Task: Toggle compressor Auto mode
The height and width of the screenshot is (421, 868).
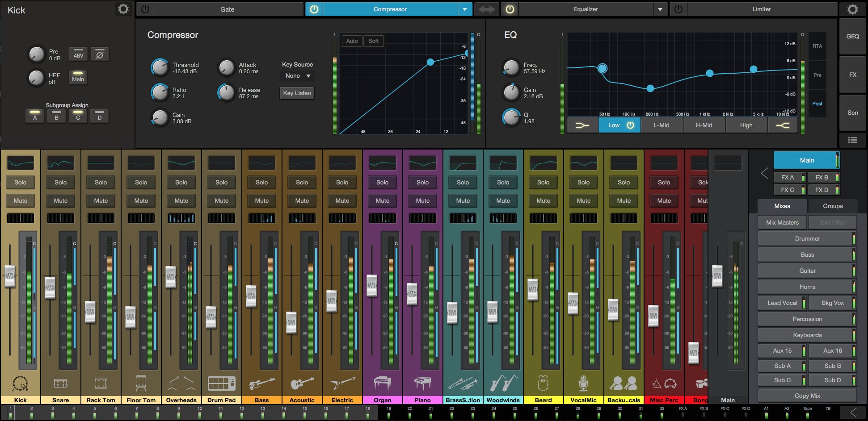Action: pyautogui.click(x=352, y=41)
